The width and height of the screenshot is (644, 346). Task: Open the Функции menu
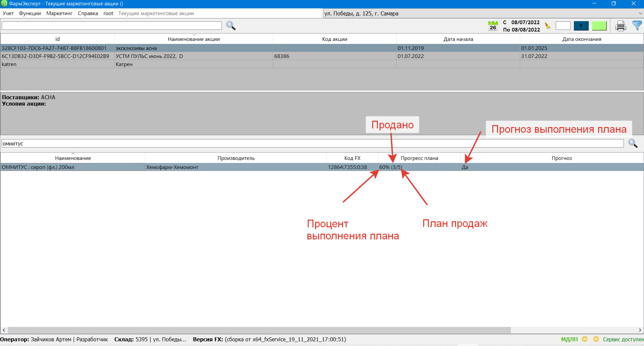pyautogui.click(x=30, y=13)
